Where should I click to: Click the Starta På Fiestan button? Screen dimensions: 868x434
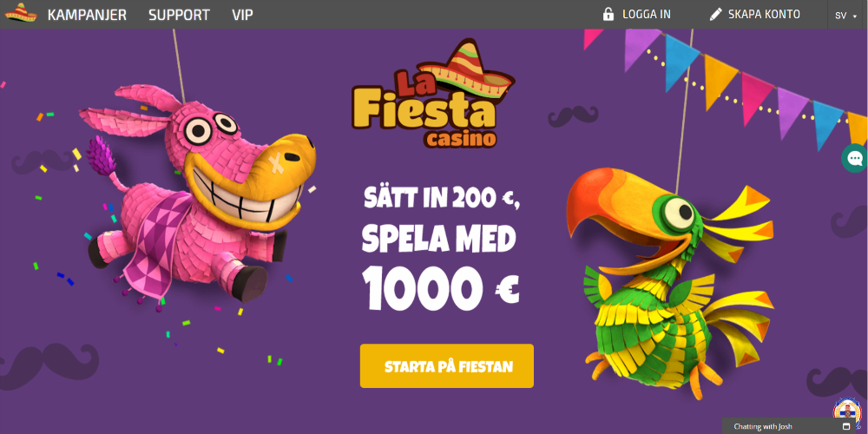click(447, 366)
